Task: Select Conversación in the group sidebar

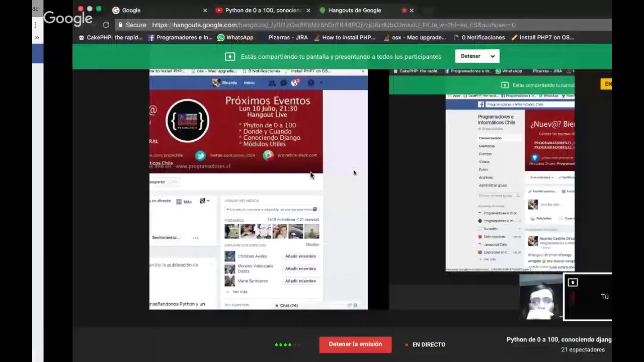Action: 490,138
